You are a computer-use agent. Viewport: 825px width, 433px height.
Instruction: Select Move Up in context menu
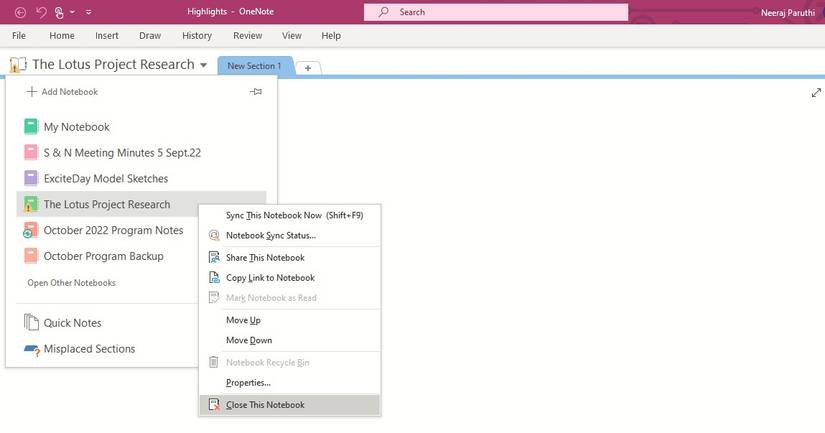pos(289,320)
